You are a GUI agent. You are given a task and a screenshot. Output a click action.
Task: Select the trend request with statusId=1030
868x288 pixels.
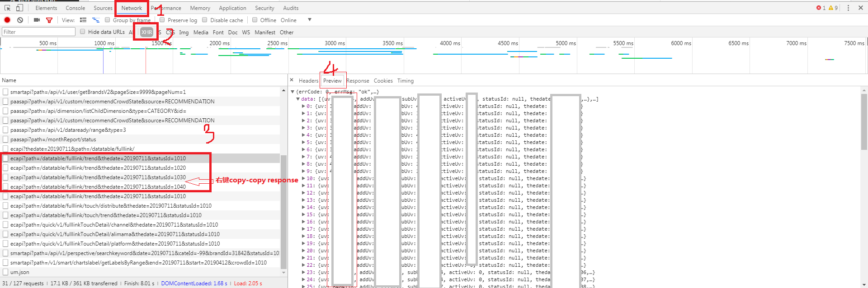140,177
